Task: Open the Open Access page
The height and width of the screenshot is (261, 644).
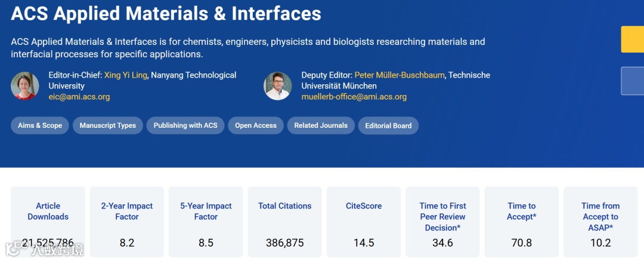Action: (255, 125)
